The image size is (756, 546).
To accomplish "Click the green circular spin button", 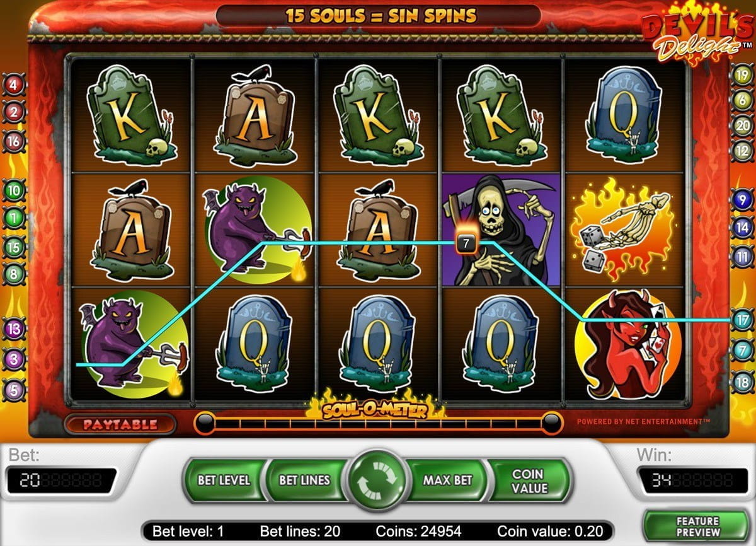I will [x=377, y=479].
